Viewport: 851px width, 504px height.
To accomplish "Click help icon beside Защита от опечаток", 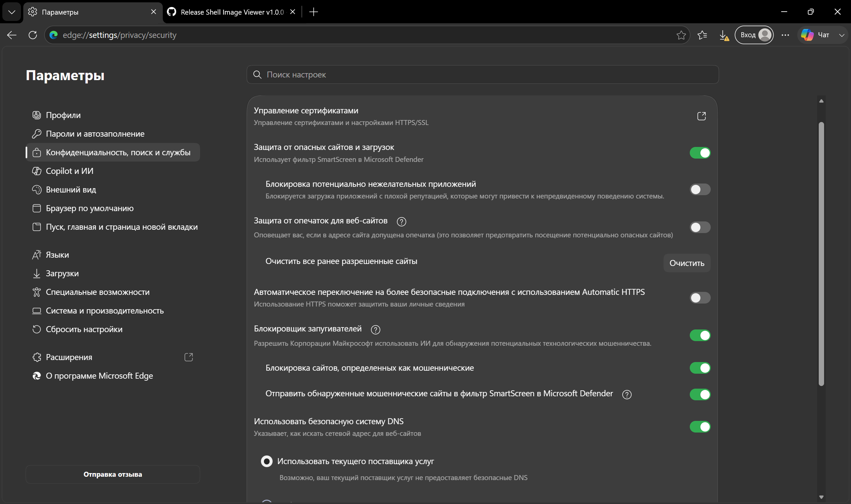I will [x=401, y=222].
